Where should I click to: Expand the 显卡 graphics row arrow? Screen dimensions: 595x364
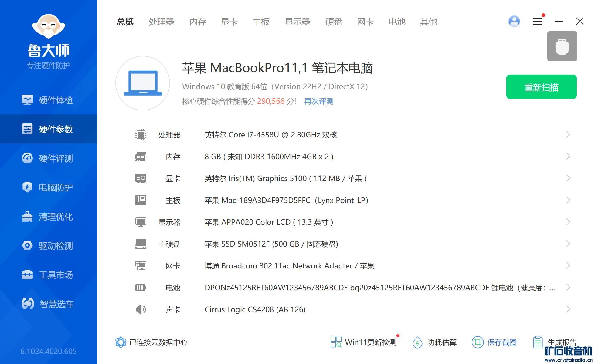tap(568, 178)
